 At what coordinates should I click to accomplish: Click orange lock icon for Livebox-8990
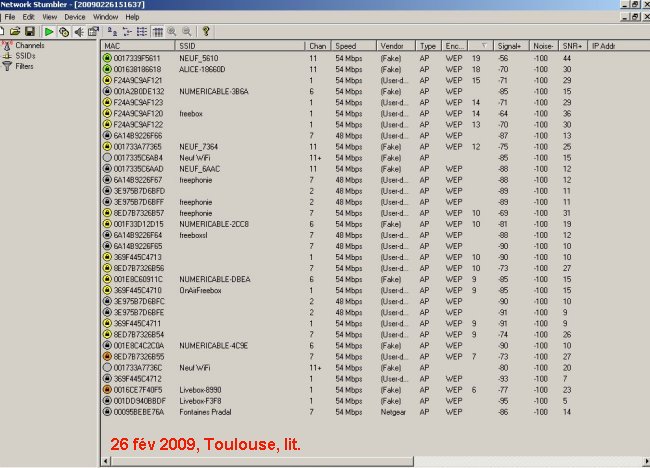coord(107,390)
